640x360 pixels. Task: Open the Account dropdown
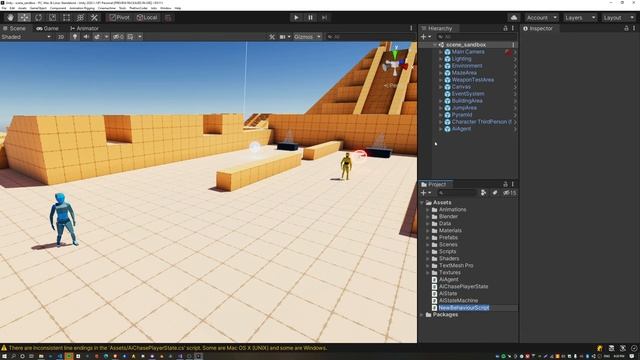(x=541, y=18)
